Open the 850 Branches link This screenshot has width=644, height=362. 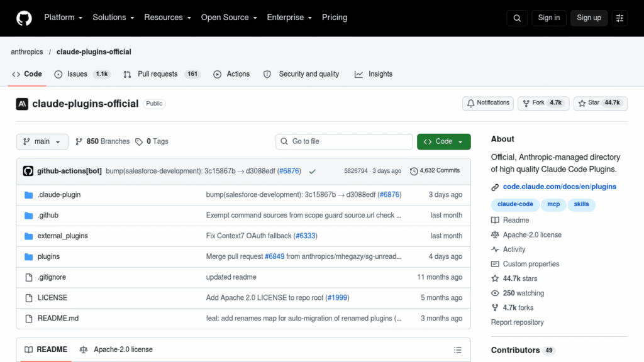[x=103, y=141]
